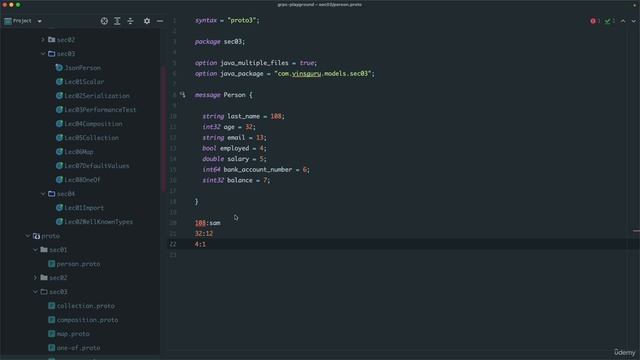Image resolution: width=640 pixels, height=360 pixels.
Task: Click line number 22 in gutter
Action: [x=173, y=244]
